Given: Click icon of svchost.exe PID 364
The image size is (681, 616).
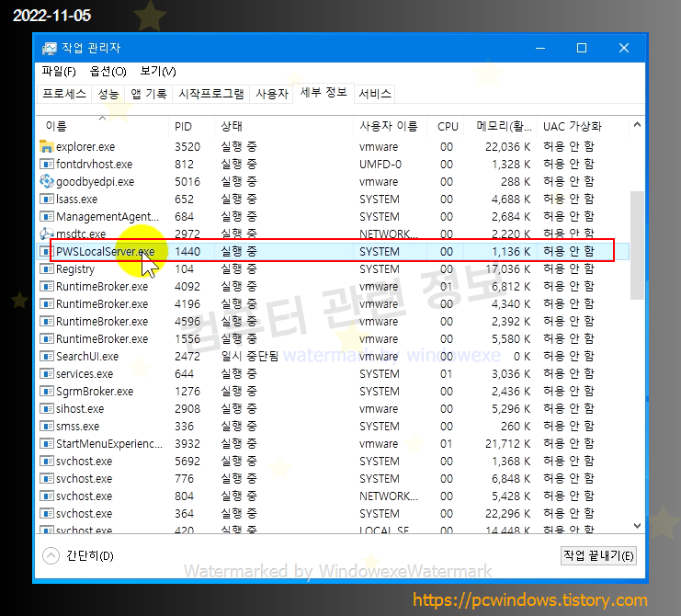Looking at the screenshot, I should point(47,513).
